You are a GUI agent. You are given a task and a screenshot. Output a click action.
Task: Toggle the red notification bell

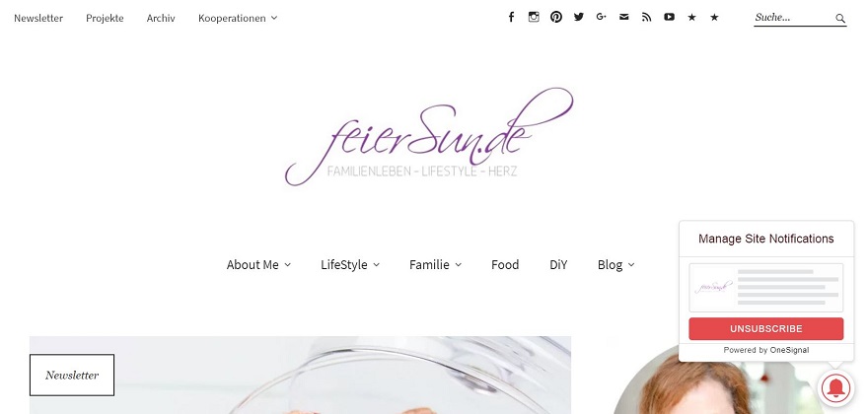[837, 389]
